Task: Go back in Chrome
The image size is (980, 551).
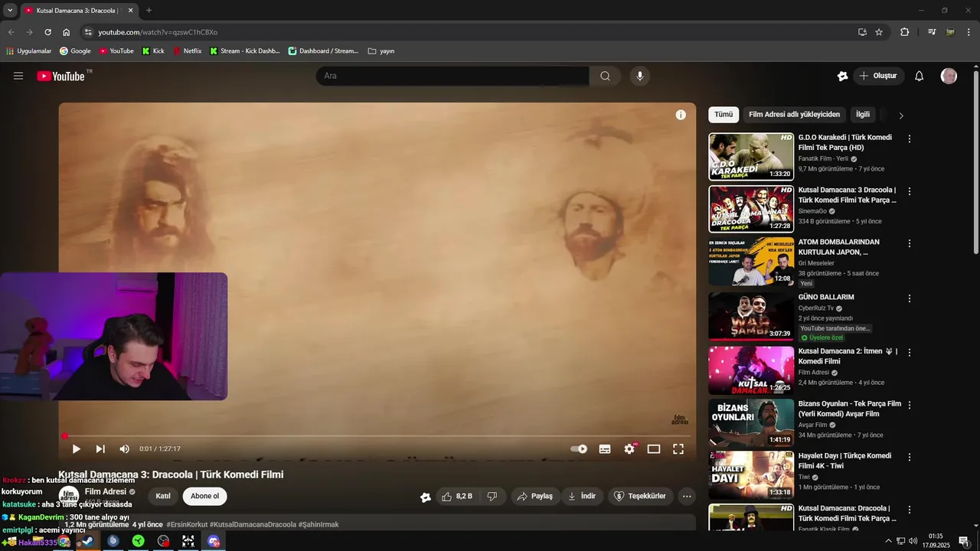Action: point(11,32)
